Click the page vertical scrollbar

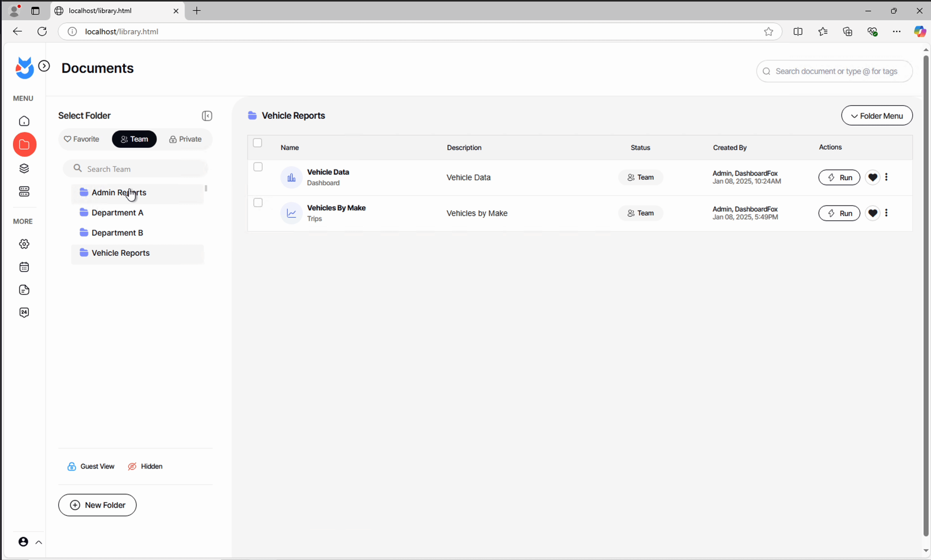925,294
